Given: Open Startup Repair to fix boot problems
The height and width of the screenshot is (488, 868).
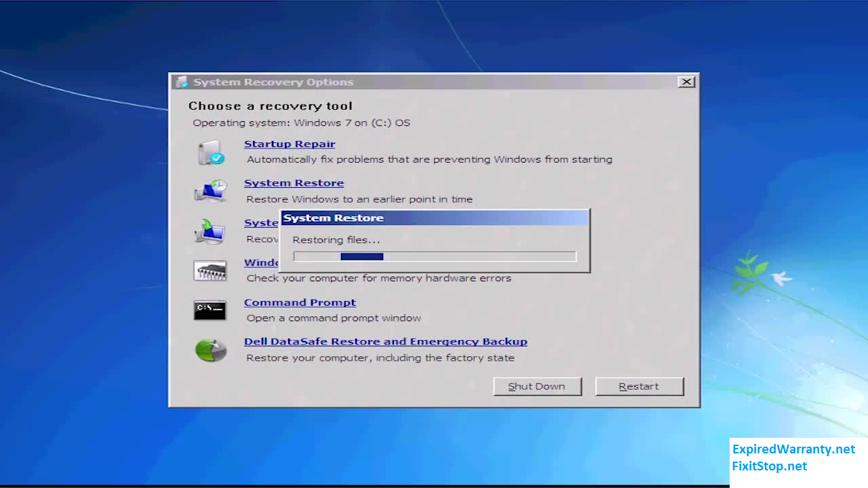Looking at the screenshot, I should coord(290,144).
